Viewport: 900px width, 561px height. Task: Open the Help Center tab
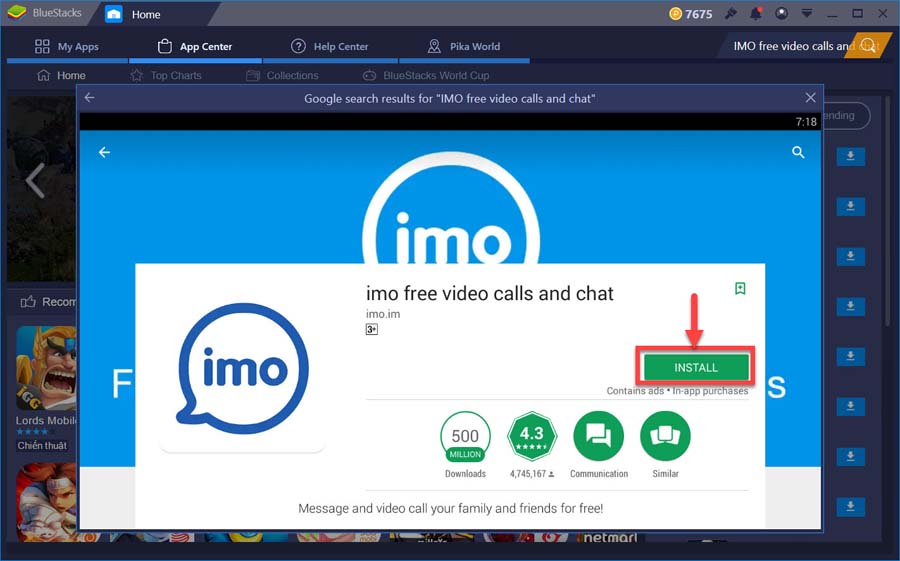[329, 47]
